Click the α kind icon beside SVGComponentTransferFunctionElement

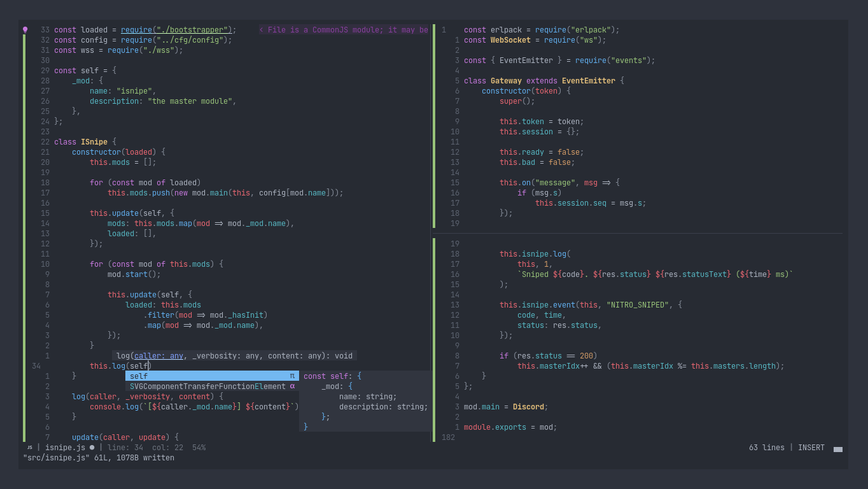coord(292,386)
